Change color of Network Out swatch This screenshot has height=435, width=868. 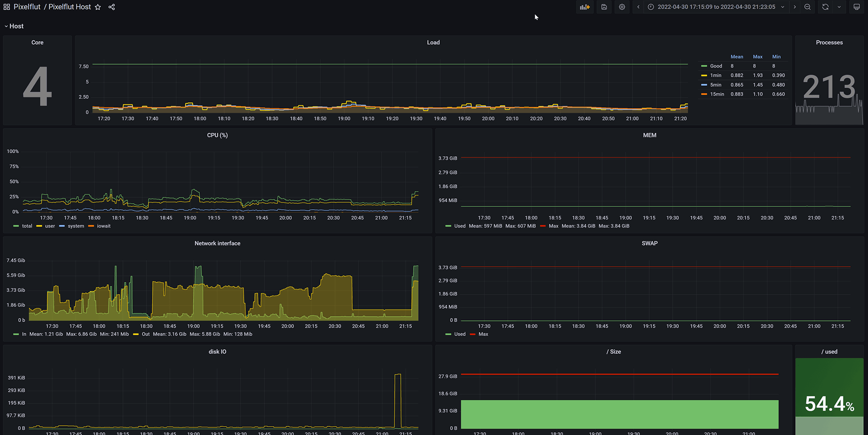pos(136,334)
